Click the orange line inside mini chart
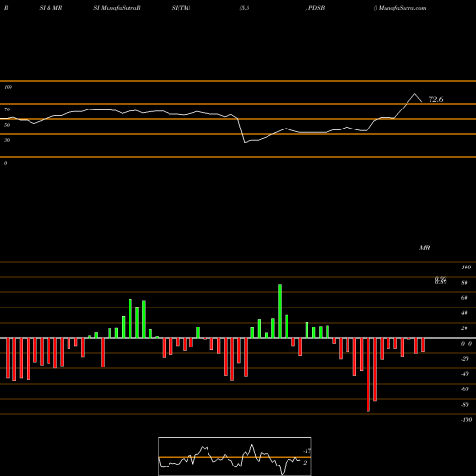476x476 pixels. pyautogui.click(x=235, y=457)
